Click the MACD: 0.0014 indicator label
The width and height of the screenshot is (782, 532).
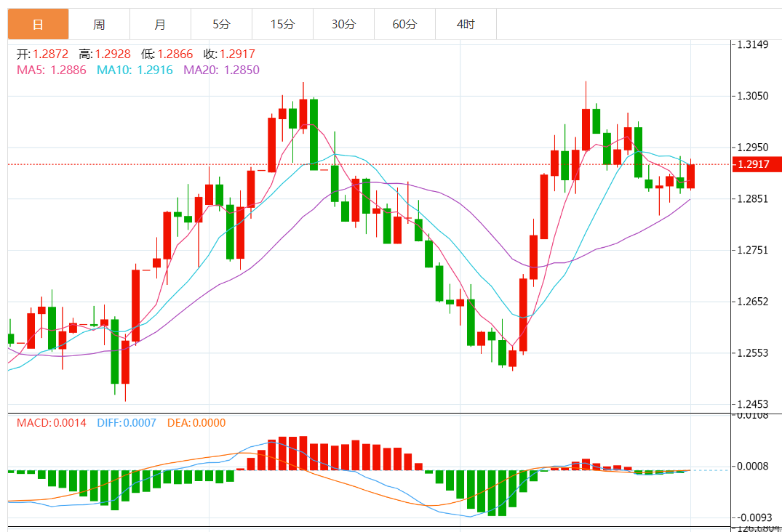click(x=52, y=423)
